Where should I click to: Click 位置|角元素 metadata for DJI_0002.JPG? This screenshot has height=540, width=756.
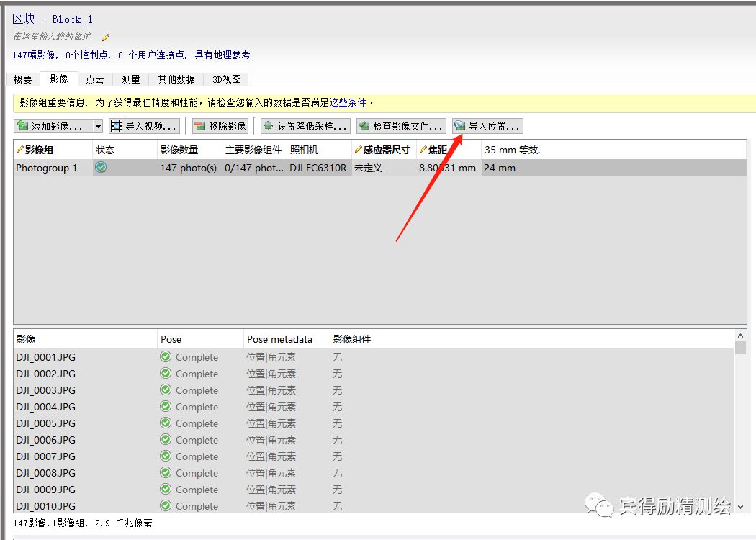tap(271, 374)
